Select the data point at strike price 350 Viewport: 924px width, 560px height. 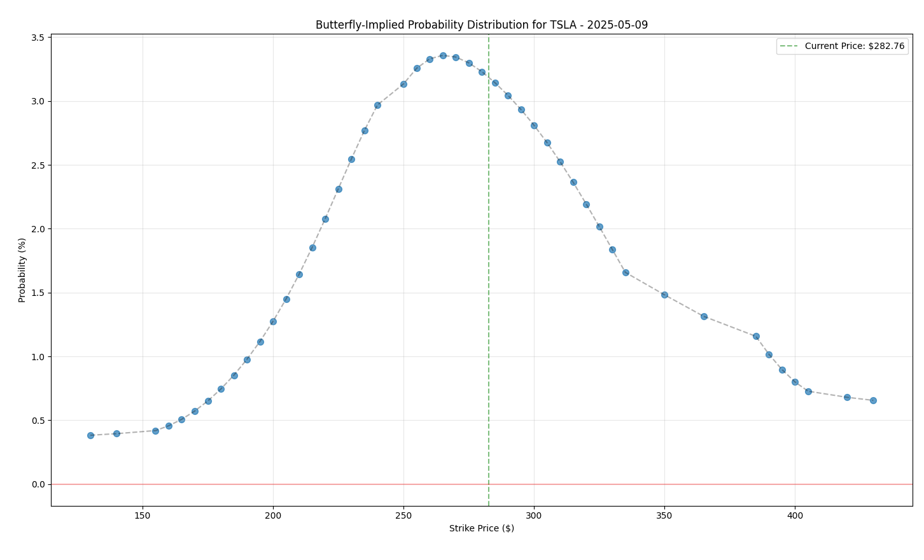[x=664, y=295]
